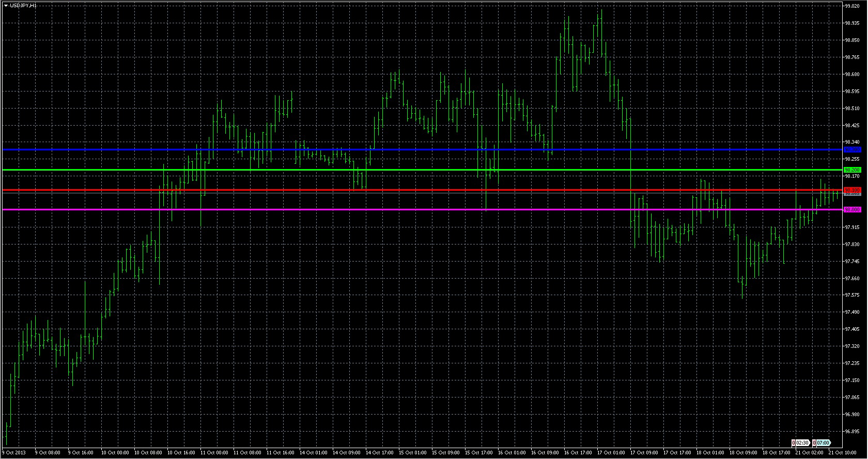Click the 98.680 price scale value
The width and height of the screenshot is (868, 459).
click(x=852, y=74)
